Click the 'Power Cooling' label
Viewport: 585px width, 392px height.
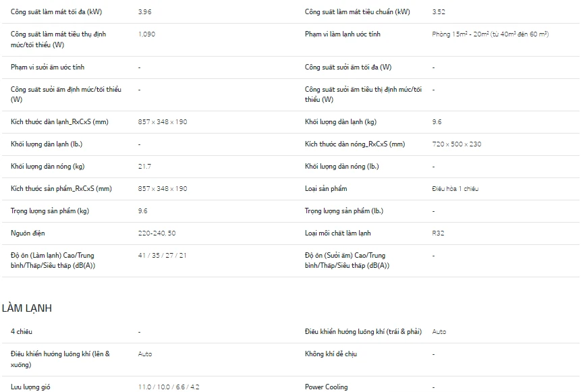(327, 387)
